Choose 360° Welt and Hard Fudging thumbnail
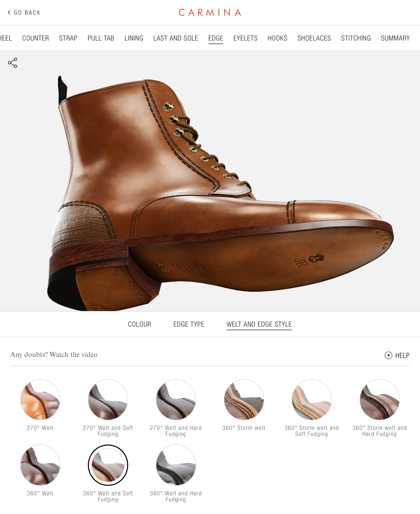420x514 pixels. [176, 465]
